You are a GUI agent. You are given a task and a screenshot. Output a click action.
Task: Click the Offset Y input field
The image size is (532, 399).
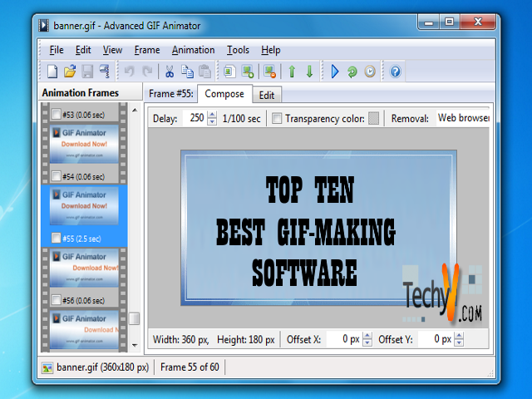click(x=431, y=339)
